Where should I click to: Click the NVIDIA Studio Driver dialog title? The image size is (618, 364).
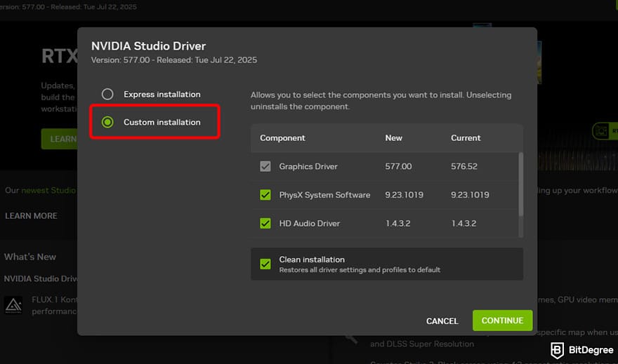148,46
